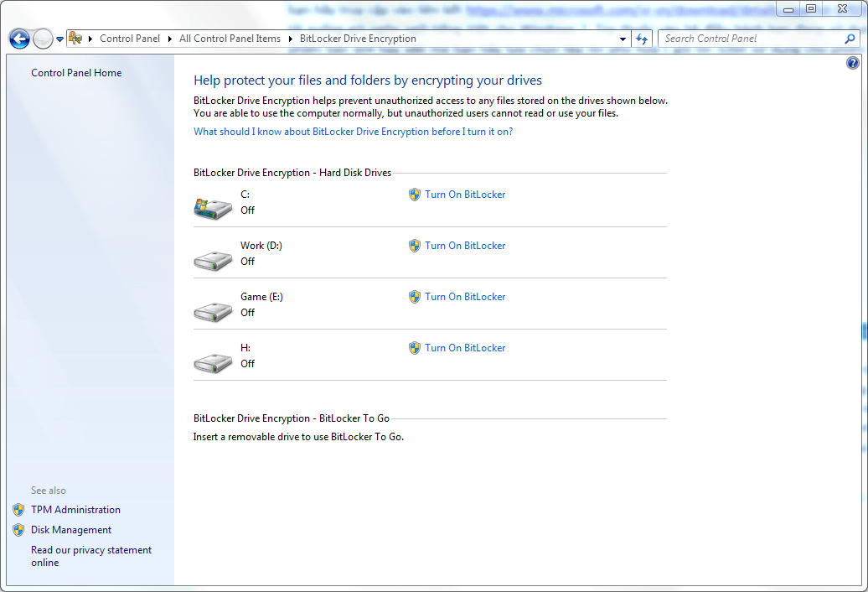Go to Control Panel Home

point(76,73)
